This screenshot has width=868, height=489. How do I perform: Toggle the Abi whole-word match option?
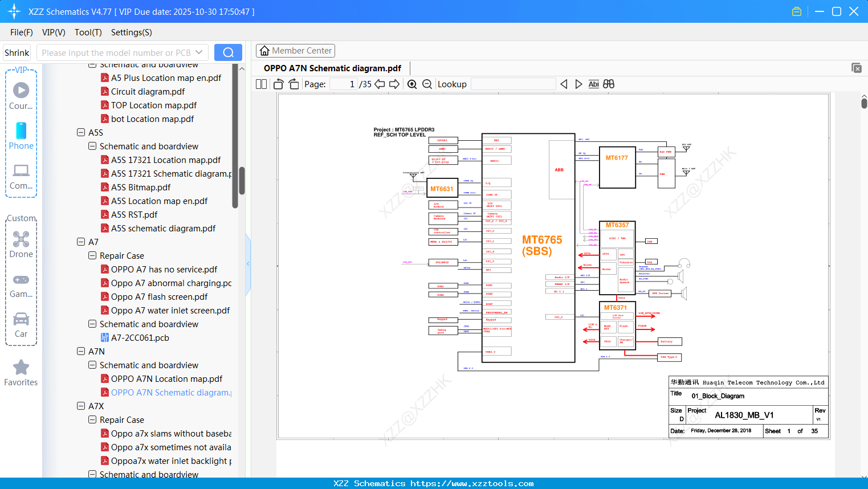(593, 84)
